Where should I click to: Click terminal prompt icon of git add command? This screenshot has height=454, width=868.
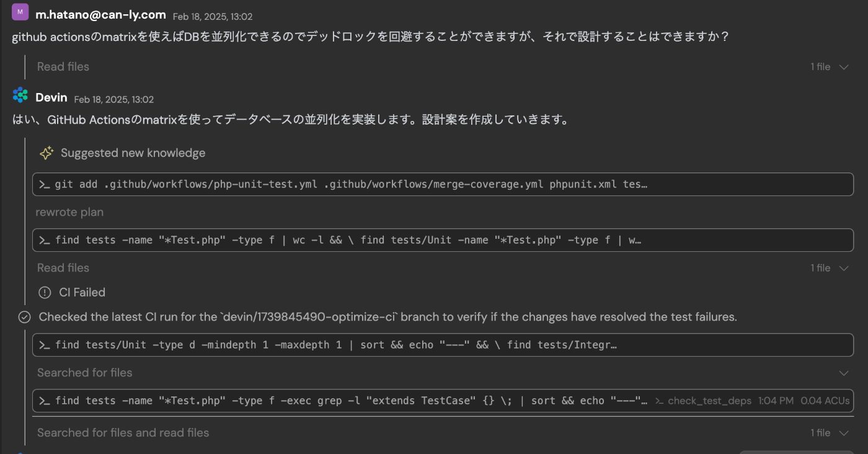point(45,184)
